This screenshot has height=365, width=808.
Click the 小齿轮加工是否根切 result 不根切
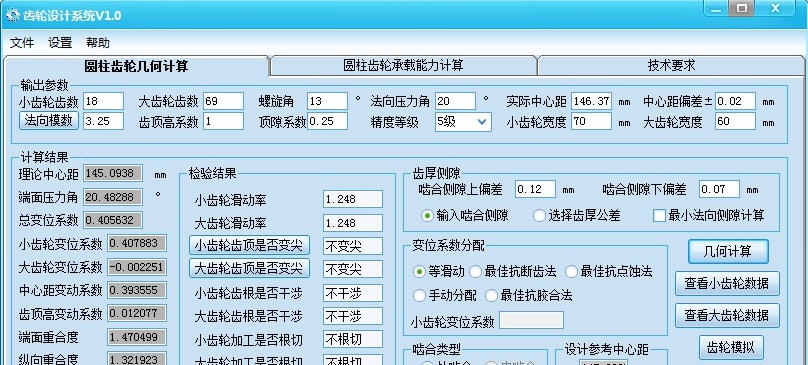coord(353,339)
